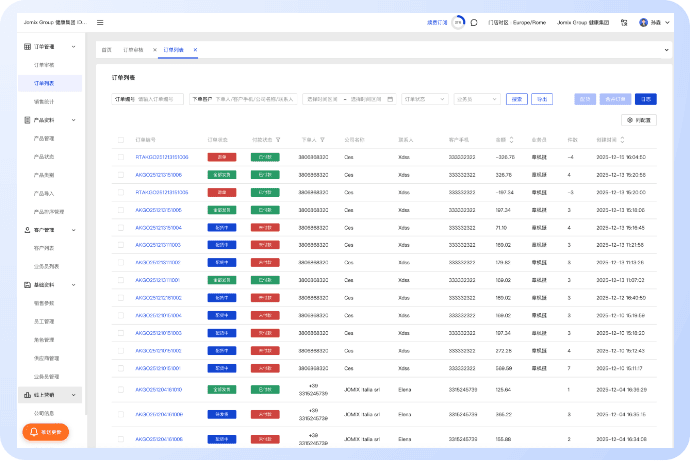
Task: Click the refresh icon in top header
Action: [x=473, y=22]
